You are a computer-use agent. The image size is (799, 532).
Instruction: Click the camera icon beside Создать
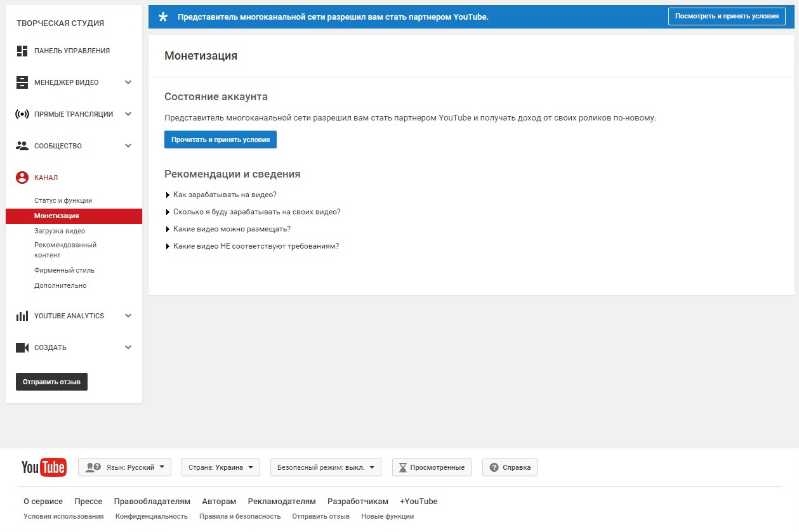(22, 347)
